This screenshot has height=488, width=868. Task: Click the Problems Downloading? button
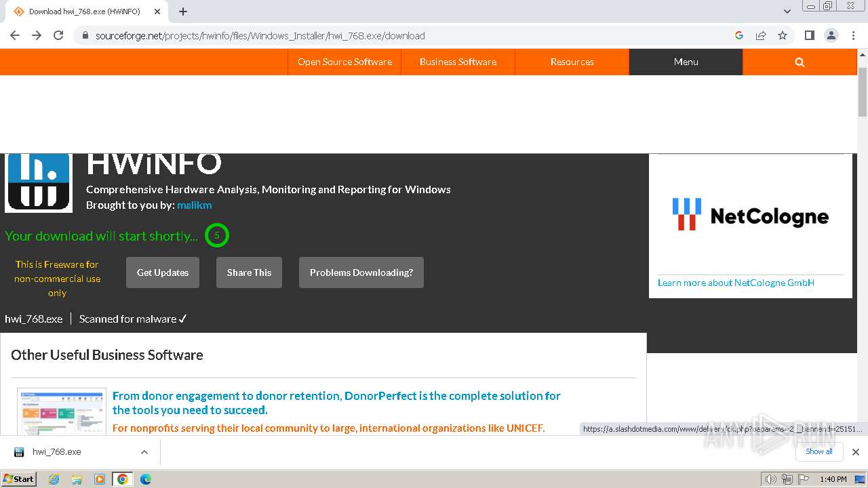point(361,272)
